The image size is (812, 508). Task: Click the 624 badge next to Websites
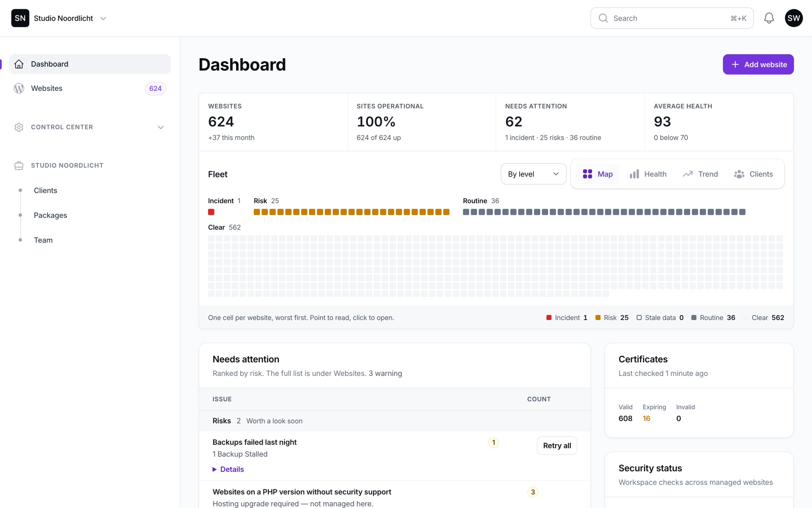tap(155, 88)
